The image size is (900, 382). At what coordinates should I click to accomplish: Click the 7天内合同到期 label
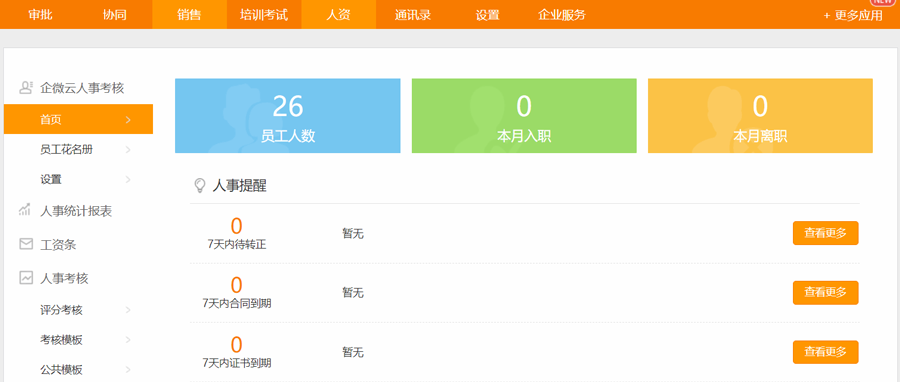pyautogui.click(x=237, y=304)
